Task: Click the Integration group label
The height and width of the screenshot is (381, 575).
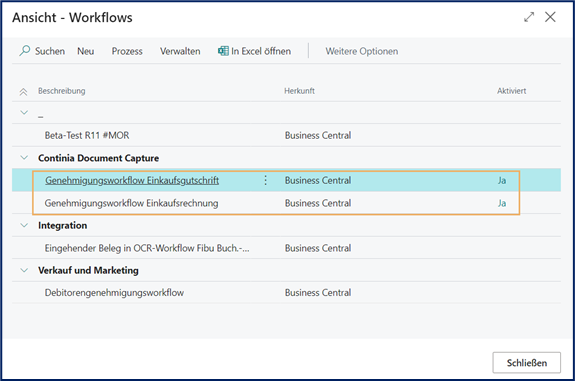Action: (63, 226)
